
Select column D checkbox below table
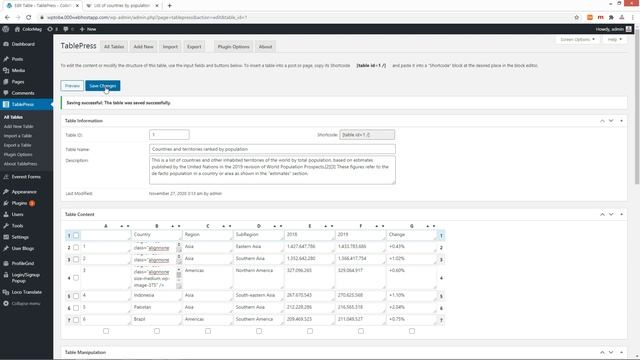click(259, 331)
